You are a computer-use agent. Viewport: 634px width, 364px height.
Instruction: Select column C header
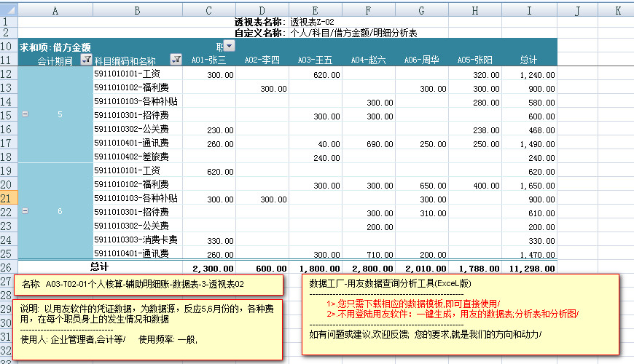tap(209, 11)
